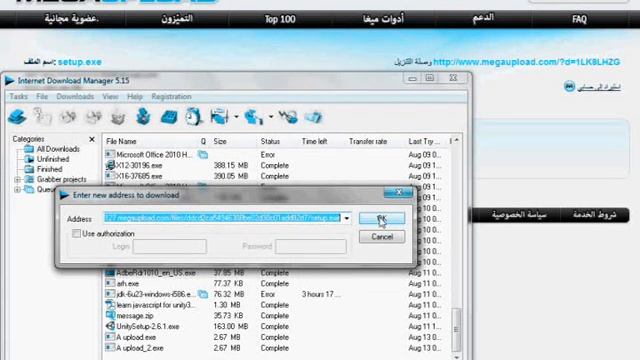Viewport: 640px width, 360px height.
Task: Click the Stop Queue toolbar icon
Action: coord(253,117)
